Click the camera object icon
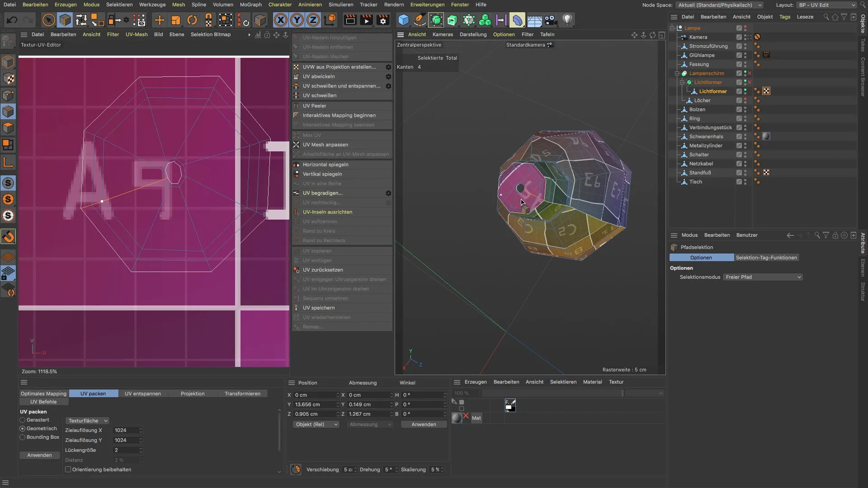868x488 pixels. point(550,20)
